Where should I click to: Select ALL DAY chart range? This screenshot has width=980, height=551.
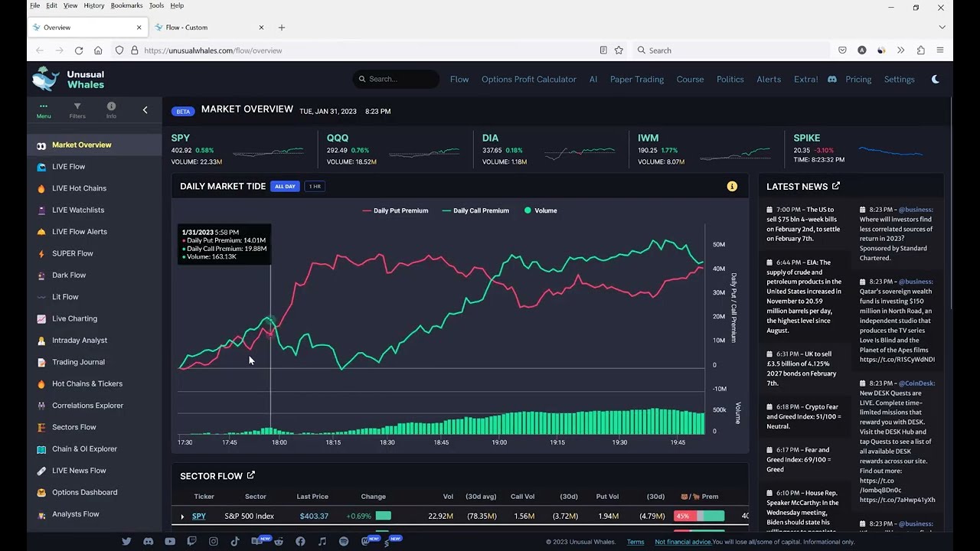pos(285,186)
